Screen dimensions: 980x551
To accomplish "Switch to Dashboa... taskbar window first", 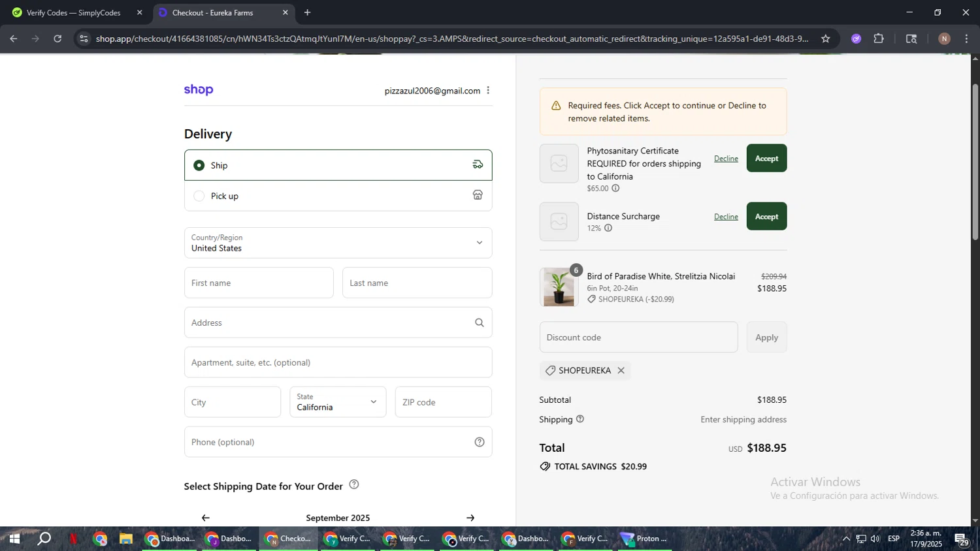I will [x=170, y=539].
